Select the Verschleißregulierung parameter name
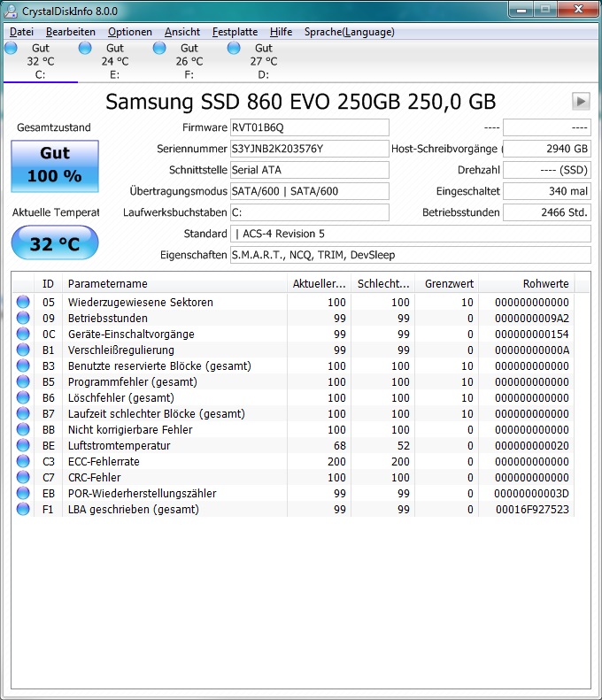 pos(121,350)
